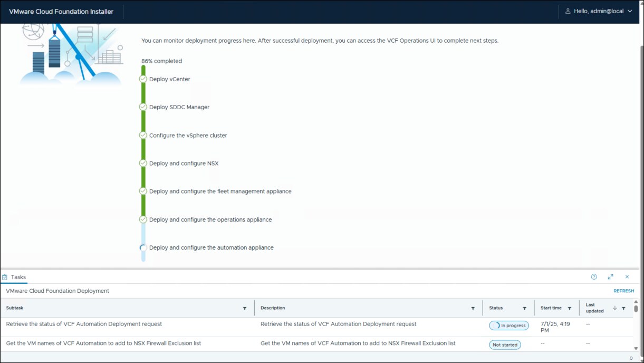Click the cloud datacenter illustration
Viewport: 644px width, 363px height.
(71, 54)
